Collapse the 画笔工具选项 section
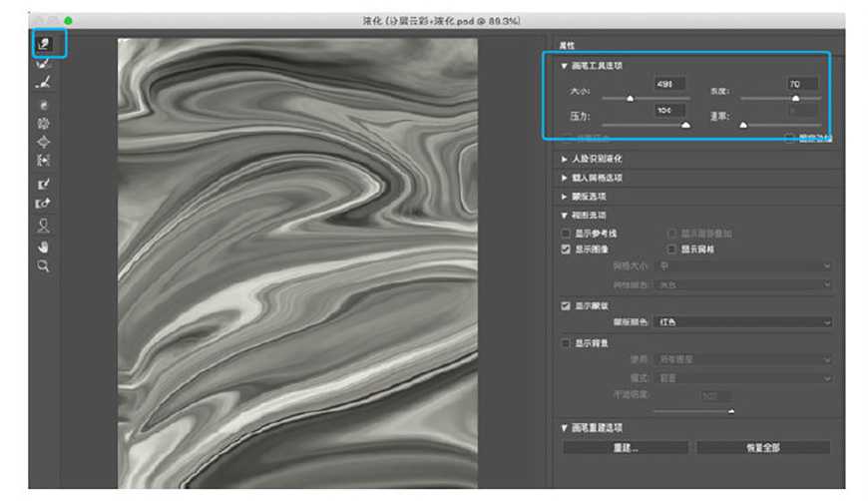The height and width of the screenshot is (501, 868). 565,66
